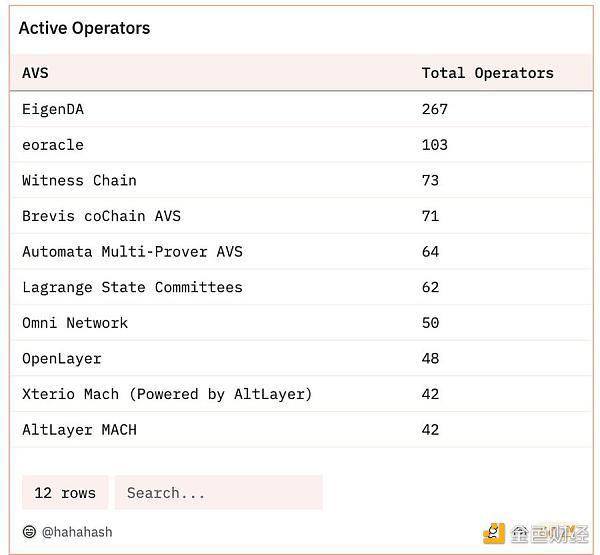Click the 12 rows button
The height and width of the screenshot is (555, 600).
[65, 493]
